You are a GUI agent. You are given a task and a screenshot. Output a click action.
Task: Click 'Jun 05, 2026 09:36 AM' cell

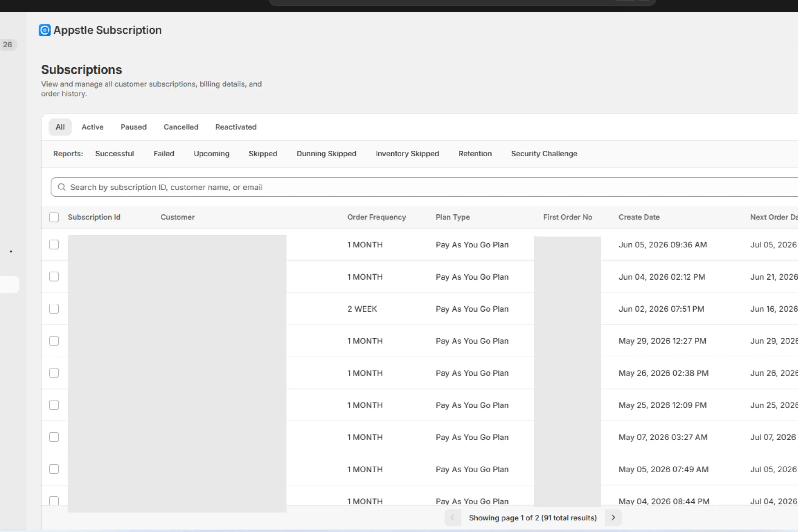pyautogui.click(x=663, y=245)
